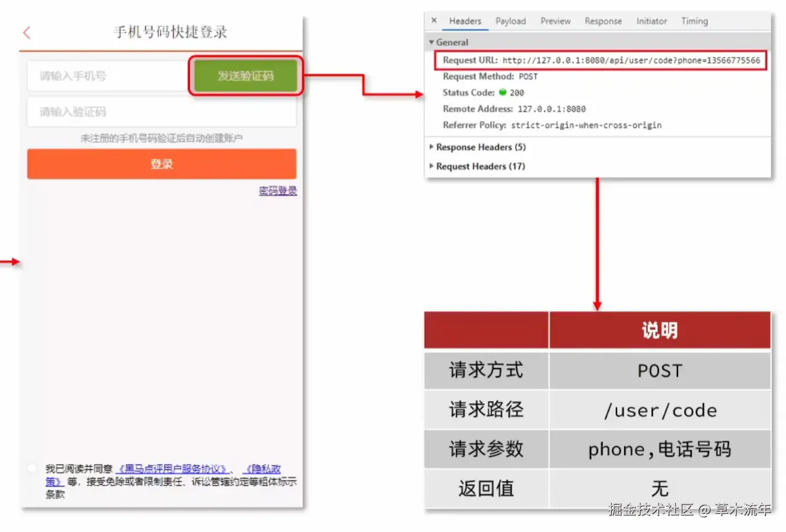Viewport: 786px width, 532px height.
Task: Close the DevTools request details panel
Action: pyautogui.click(x=434, y=21)
